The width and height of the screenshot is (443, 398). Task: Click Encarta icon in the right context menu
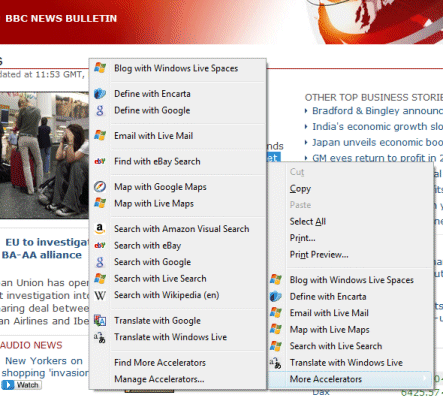coord(276,296)
